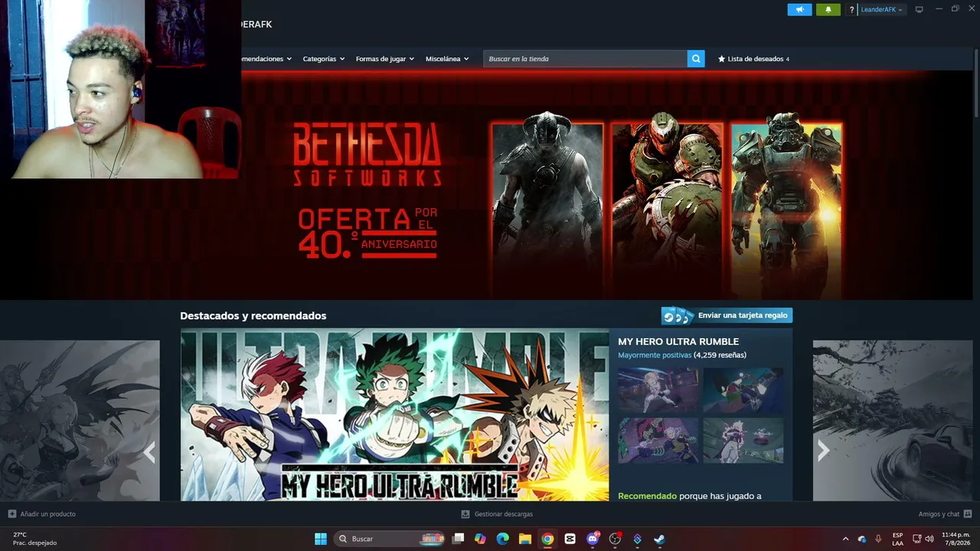Click the star icon beside Lista de deseos
The image size is (980, 551).
721,59
